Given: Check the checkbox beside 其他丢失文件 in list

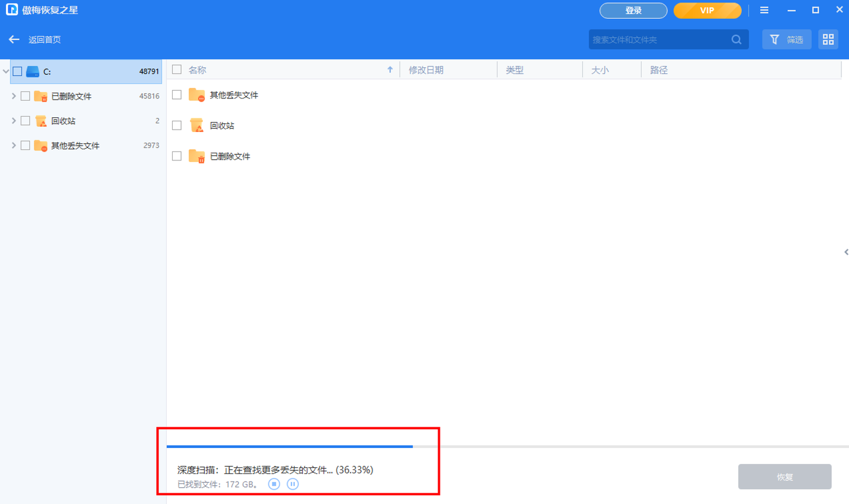Looking at the screenshot, I should point(176,94).
